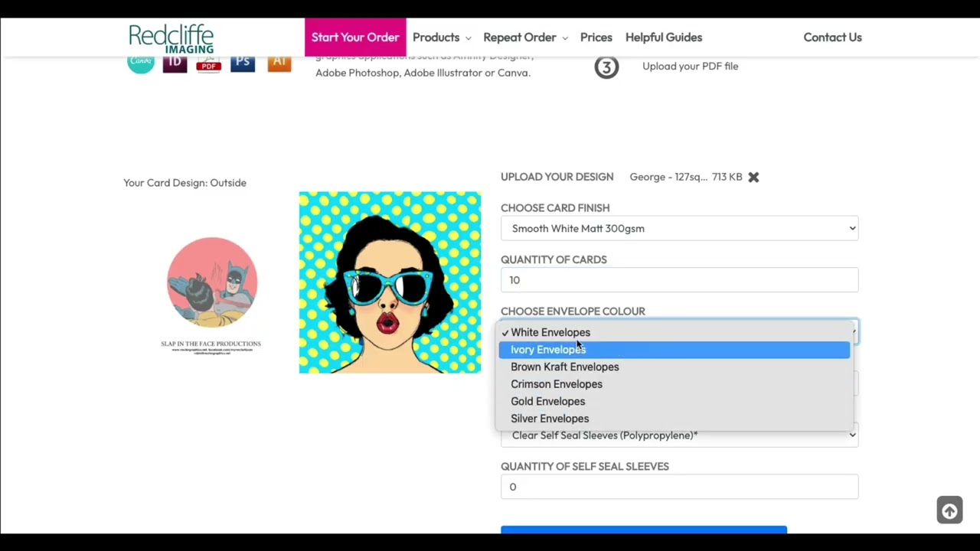Click the Redcliffe Imaging logo
This screenshot has width=980, height=551.
(171, 38)
